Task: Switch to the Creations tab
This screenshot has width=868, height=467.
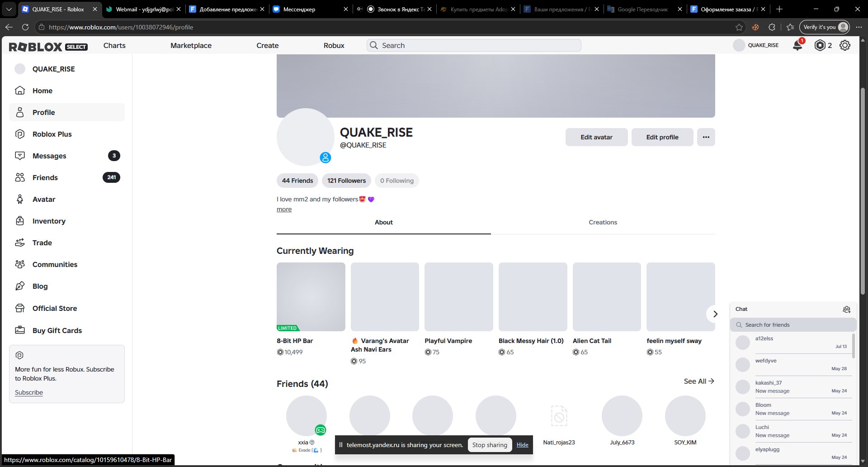Action: pyautogui.click(x=603, y=222)
